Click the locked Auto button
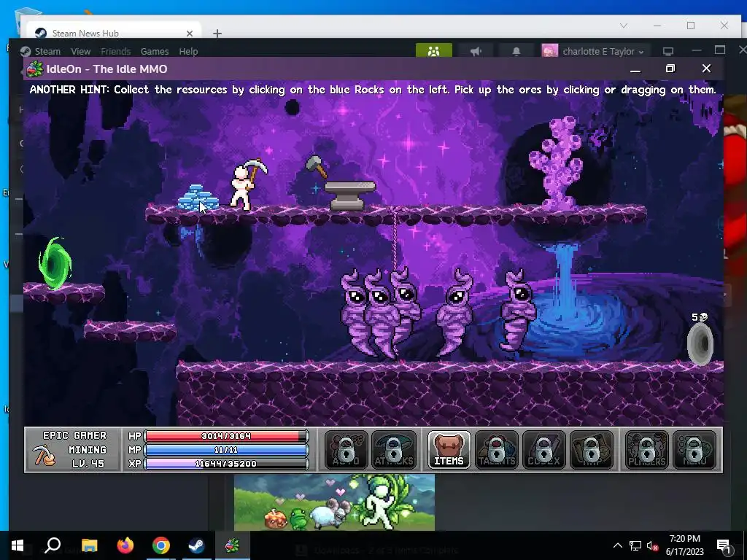The height and width of the screenshot is (560, 747). click(347, 450)
